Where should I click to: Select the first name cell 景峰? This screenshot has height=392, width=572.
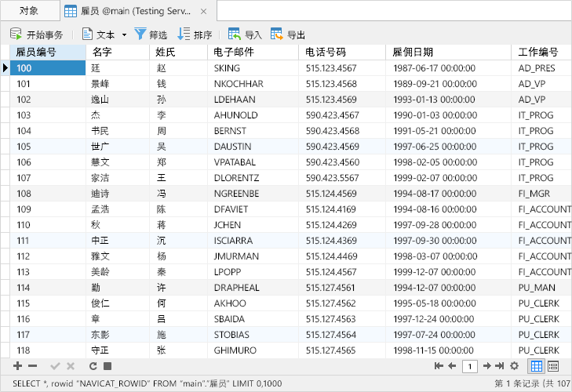click(118, 84)
